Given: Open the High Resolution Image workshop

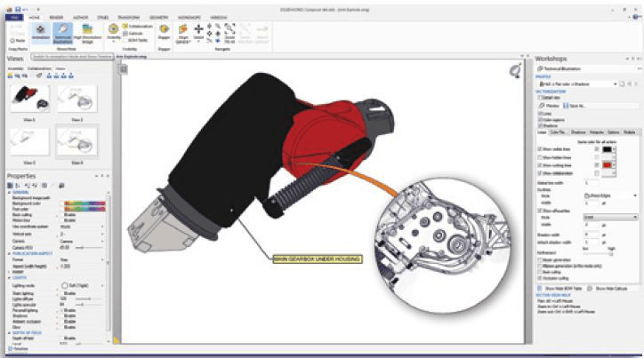Looking at the screenshot, I should [x=87, y=33].
